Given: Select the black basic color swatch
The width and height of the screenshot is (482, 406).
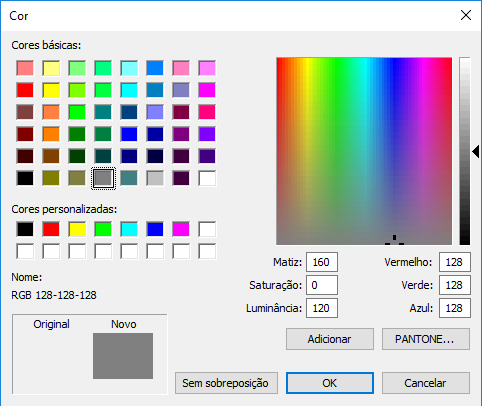Looking at the screenshot, I should (25, 179).
